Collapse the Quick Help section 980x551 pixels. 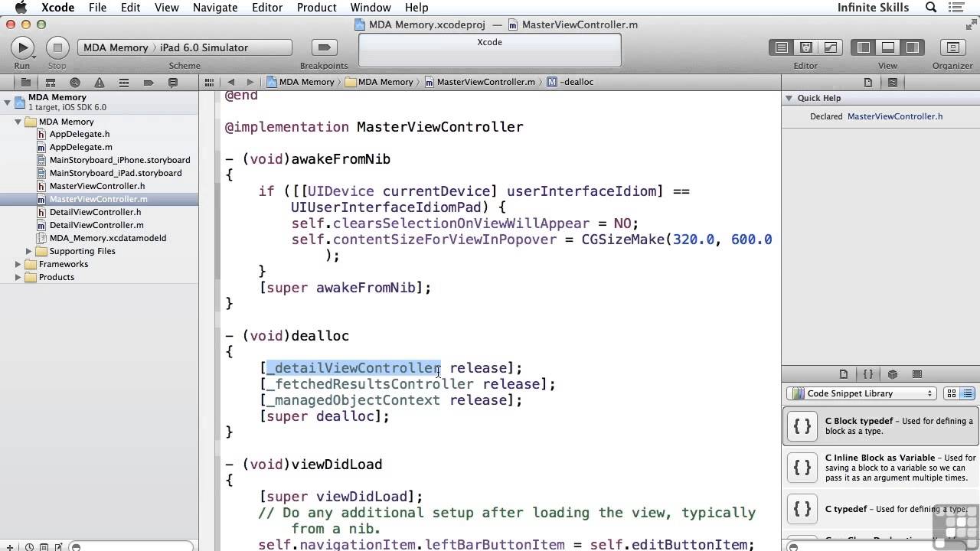pos(789,98)
